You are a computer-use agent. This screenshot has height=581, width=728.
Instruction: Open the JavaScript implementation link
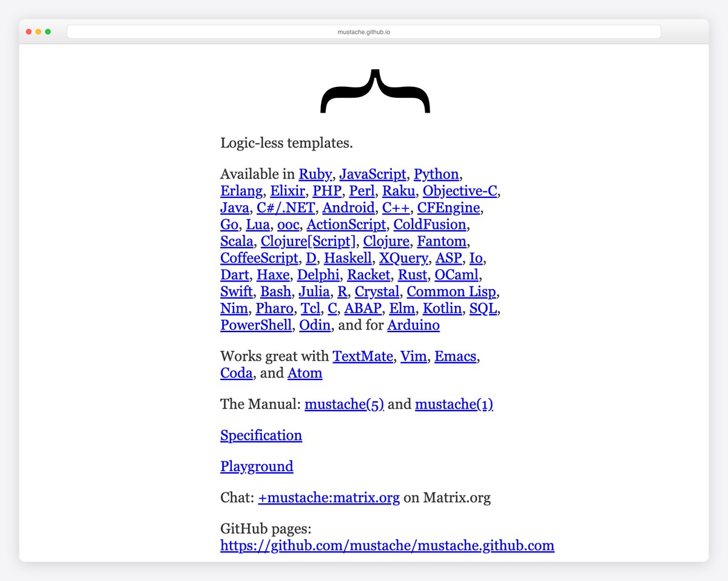click(372, 174)
